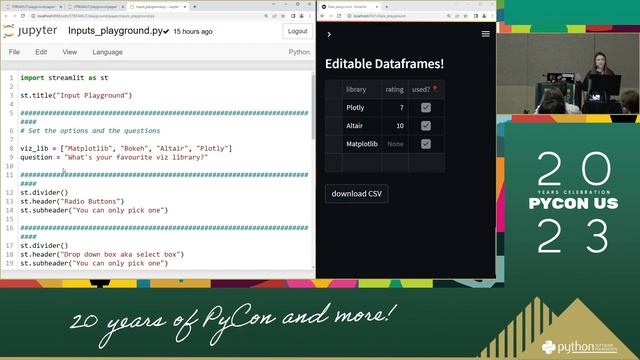The height and width of the screenshot is (360, 640).
Task: Uncheck the used? checkbox for Plotly
Action: pyautogui.click(x=426, y=107)
